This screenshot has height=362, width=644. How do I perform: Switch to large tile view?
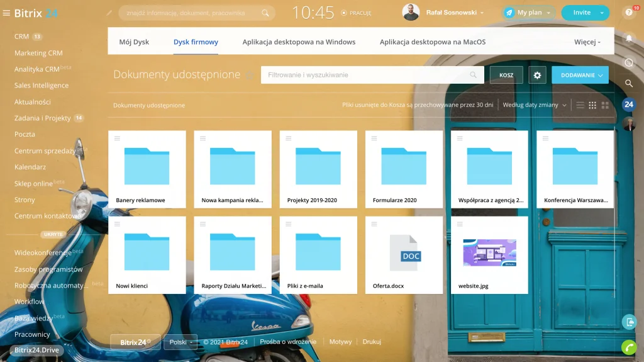[x=605, y=105]
